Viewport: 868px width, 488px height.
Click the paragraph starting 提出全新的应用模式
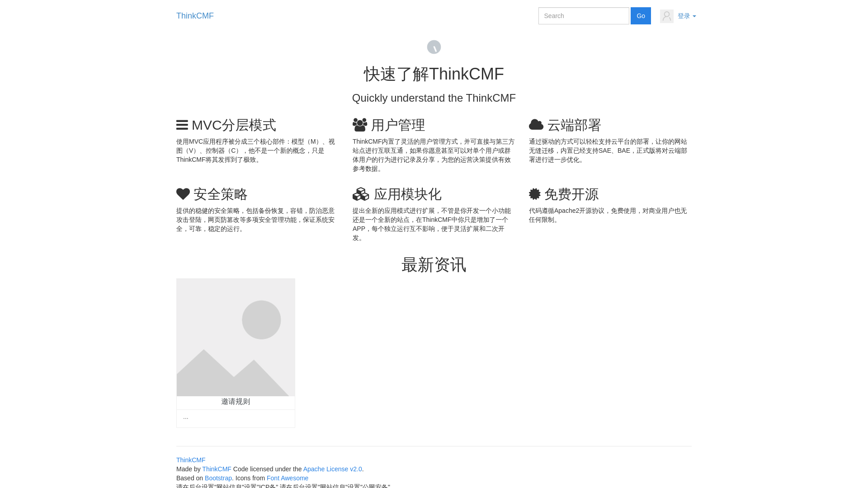(432, 225)
